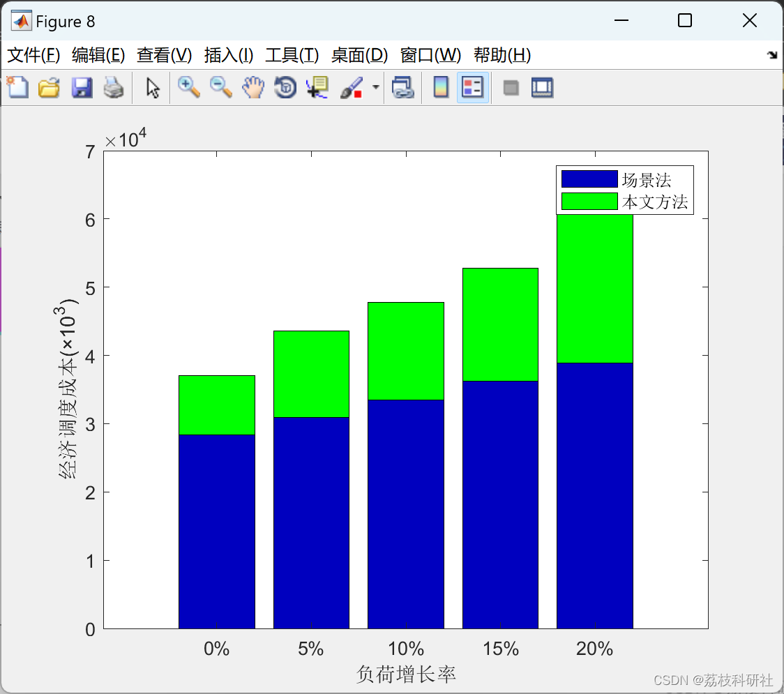Open the 工具(T) menu
Viewport: 784px width, 694px height.
[292, 56]
